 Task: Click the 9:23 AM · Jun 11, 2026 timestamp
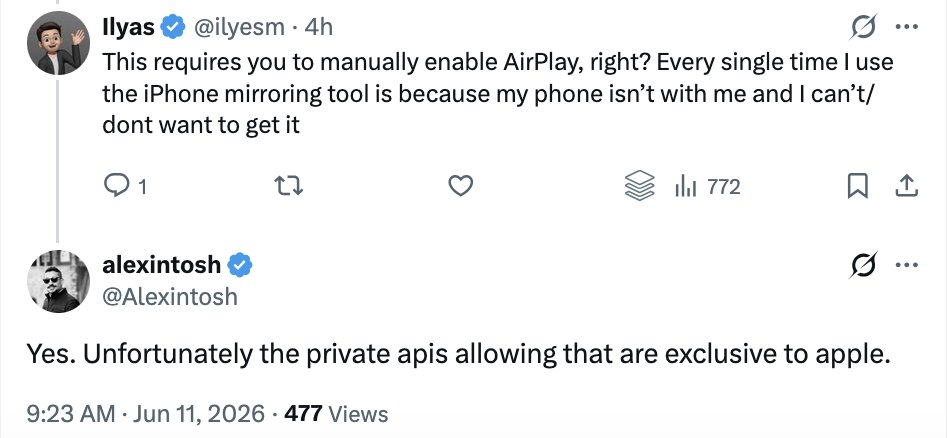tap(145, 414)
